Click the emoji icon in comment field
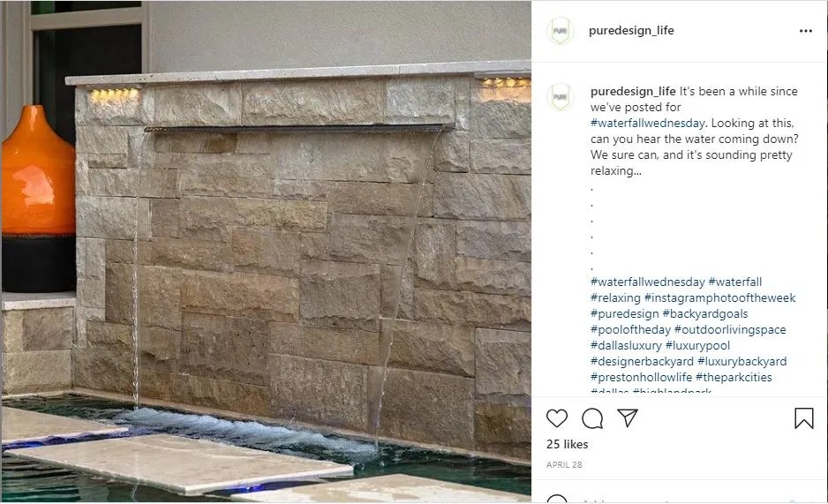828x504 pixels. (x=557, y=500)
